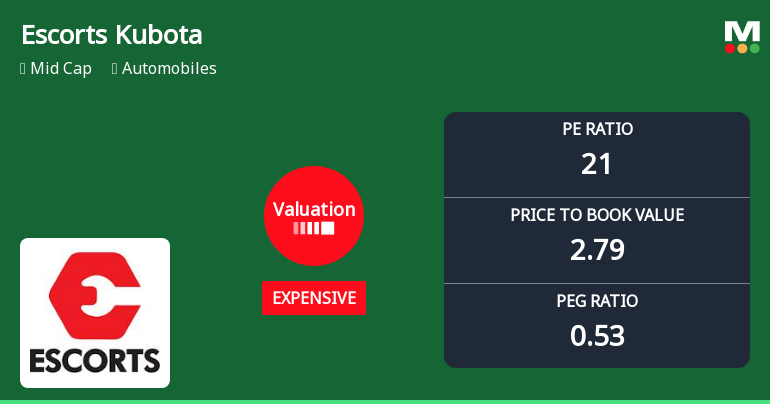The width and height of the screenshot is (770, 404).
Task: Click the green dot under M logo
Action: [x=754, y=48]
